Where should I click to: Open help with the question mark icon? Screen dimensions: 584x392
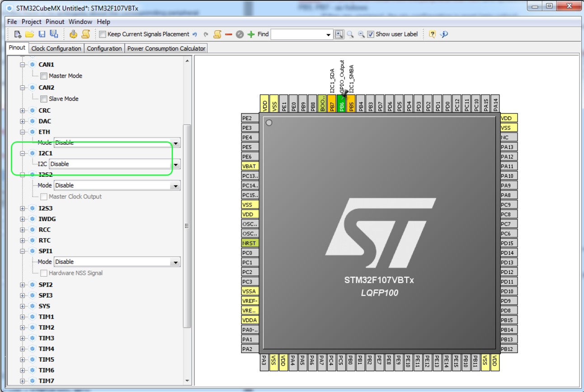click(x=432, y=34)
